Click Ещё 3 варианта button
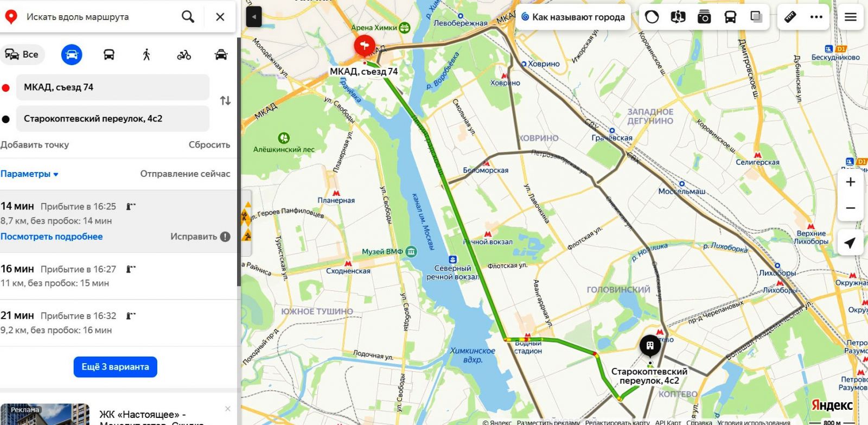This screenshot has width=868, height=425. click(x=116, y=367)
